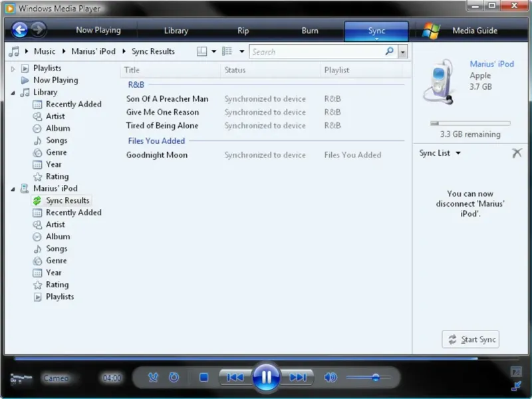Viewport: 532px width, 399px height.
Task: Open the layout options dropdown arrow
Action: click(x=213, y=52)
